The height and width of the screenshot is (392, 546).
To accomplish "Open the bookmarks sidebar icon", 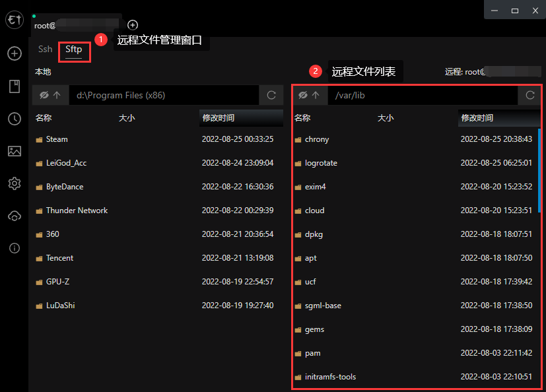I will coord(15,86).
